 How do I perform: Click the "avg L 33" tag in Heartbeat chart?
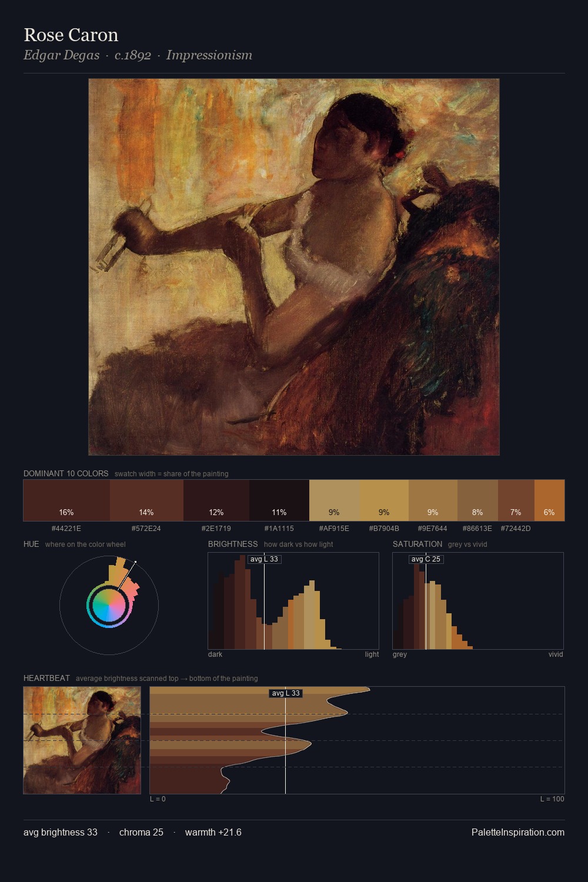286,693
